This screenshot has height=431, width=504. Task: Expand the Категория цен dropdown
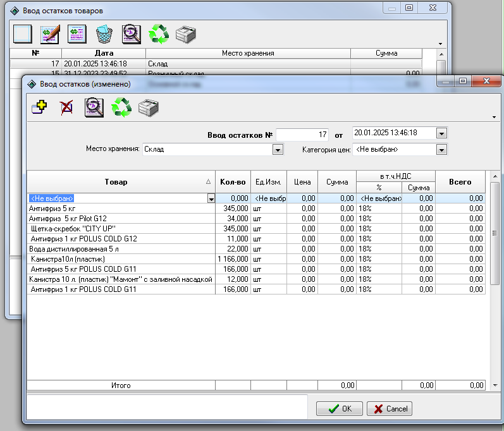441,150
